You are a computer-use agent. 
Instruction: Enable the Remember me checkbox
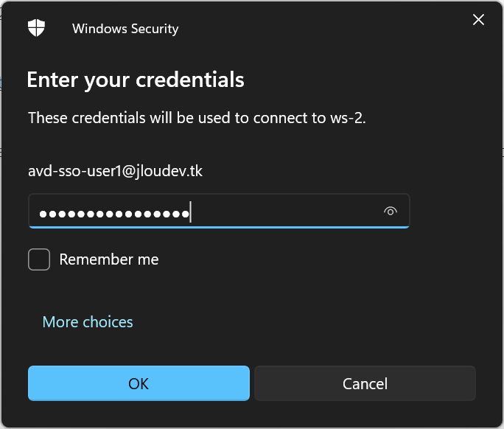point(39,259)
